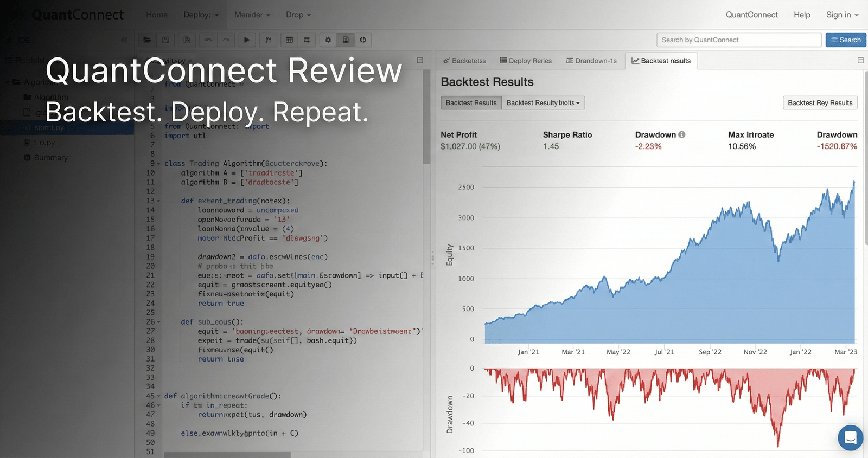Open the optimization tools icon

click(x=268, y=40)
